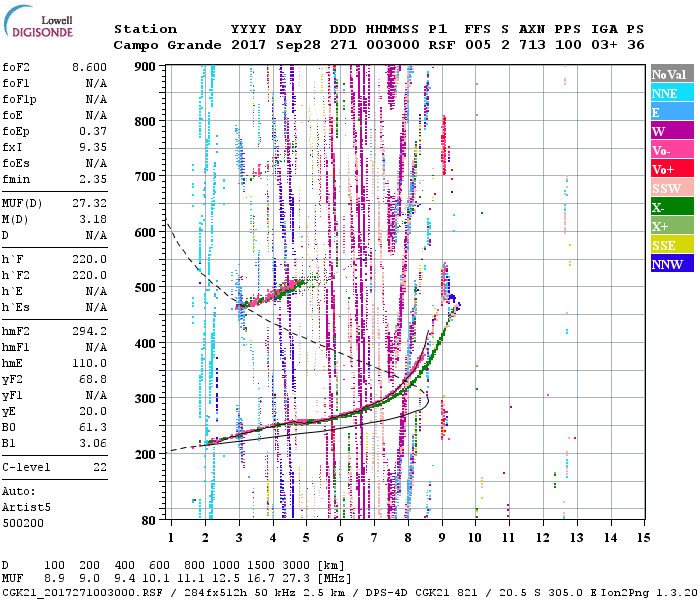Screen dimensions: 700x600
Task: Click the B1 value 3.06
Action: 93,443
